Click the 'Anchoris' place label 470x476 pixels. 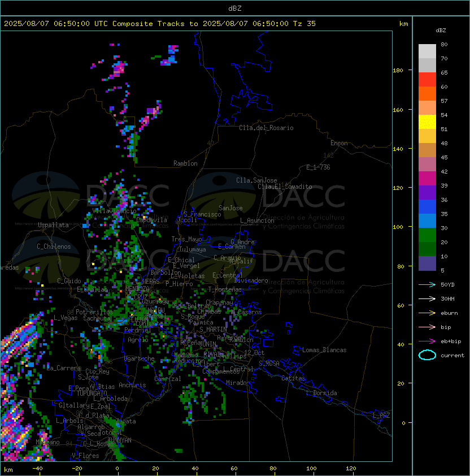tap(132, 385)
